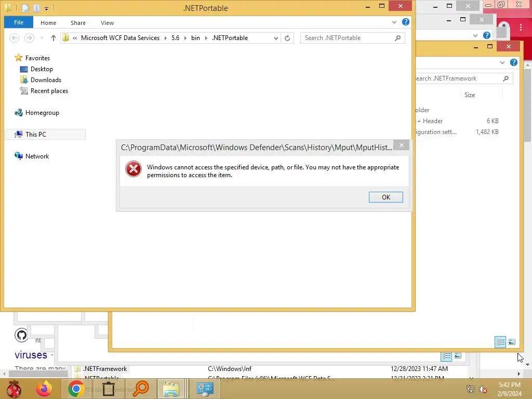Refresh the .NETPortable folder
The height and width of the screenshot is (399, 532).
pos(287,38)
